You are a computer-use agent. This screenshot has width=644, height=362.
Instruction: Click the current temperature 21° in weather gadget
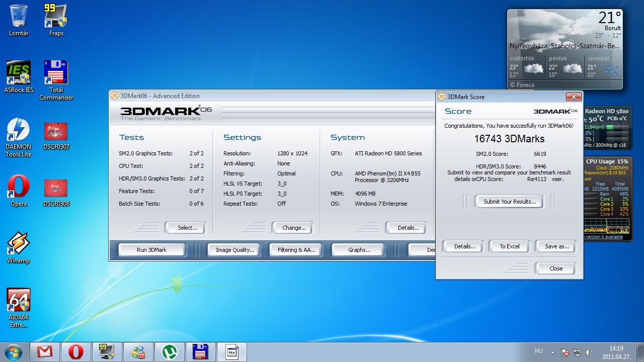point(609,18)
